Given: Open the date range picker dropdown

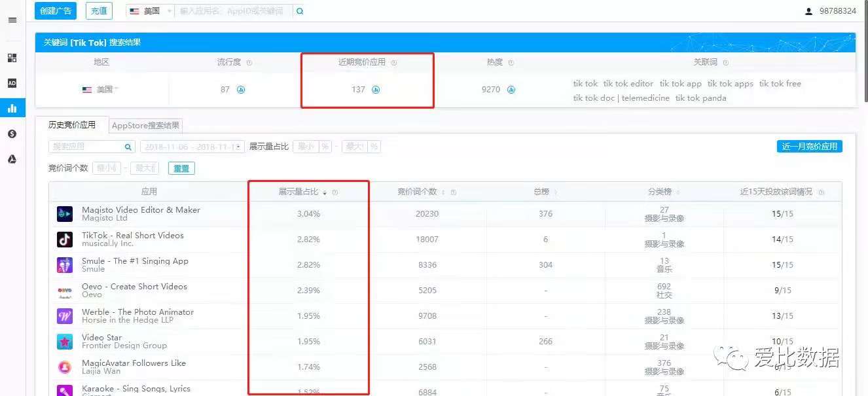Looking at the screenshot, I should [x=193, y=147].
